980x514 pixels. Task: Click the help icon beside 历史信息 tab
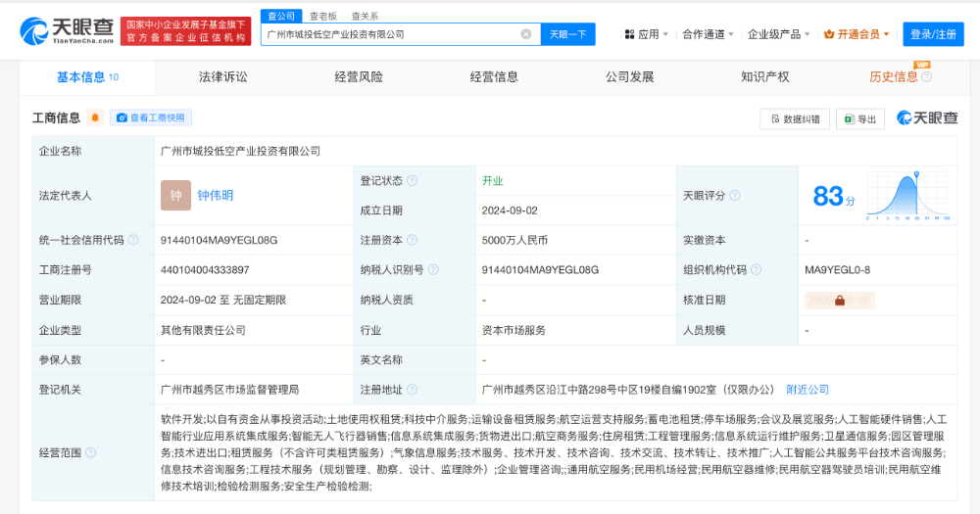coord(927,76)
